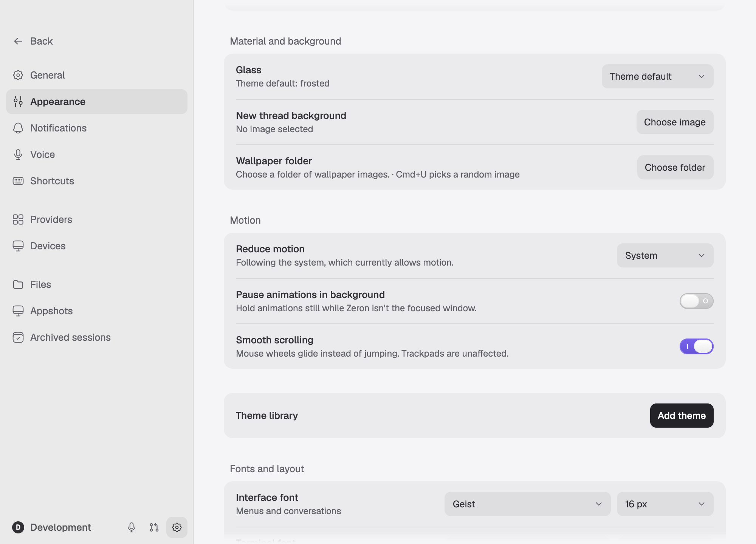The width and height of the screenshot is (756, 544).
Task: Click the Appearance sliders icon
Action: (x=18, y=102)
